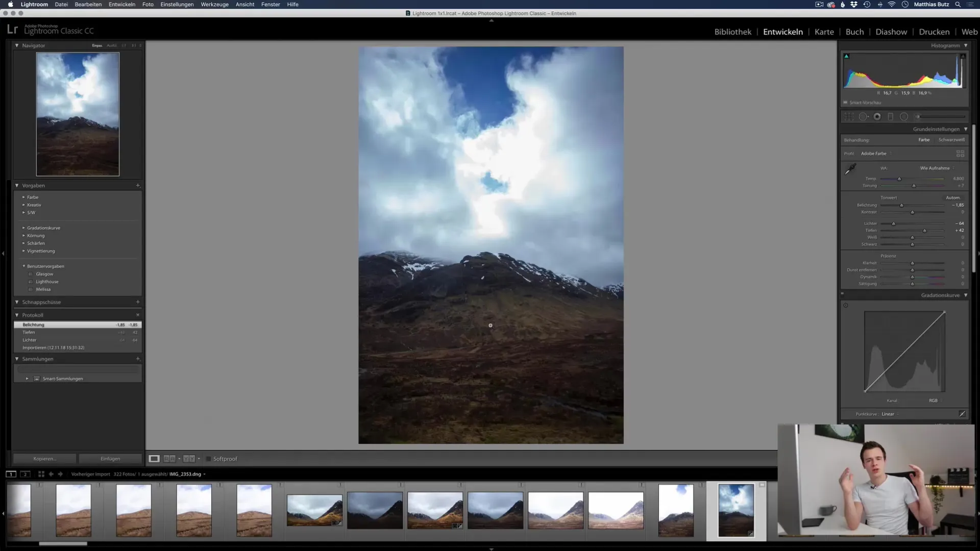Viewport: 980px width, 551px height.
Task: Open the Entwickeln menu in menu bar
Action: [122, 4]
